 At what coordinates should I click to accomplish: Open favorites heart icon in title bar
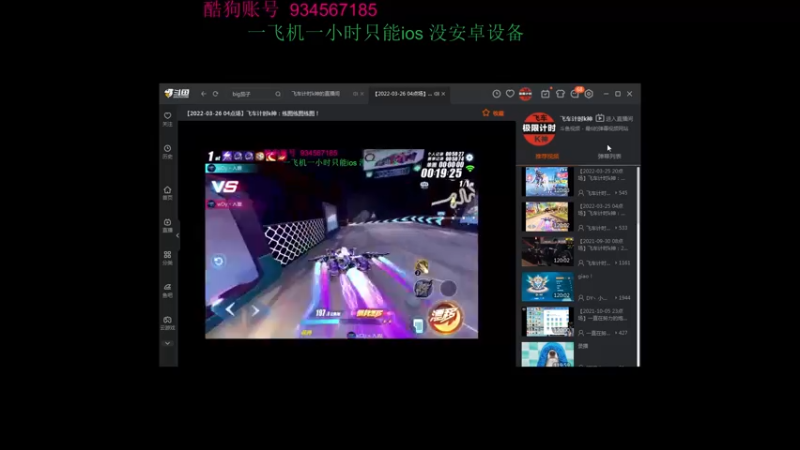point(510,94)
